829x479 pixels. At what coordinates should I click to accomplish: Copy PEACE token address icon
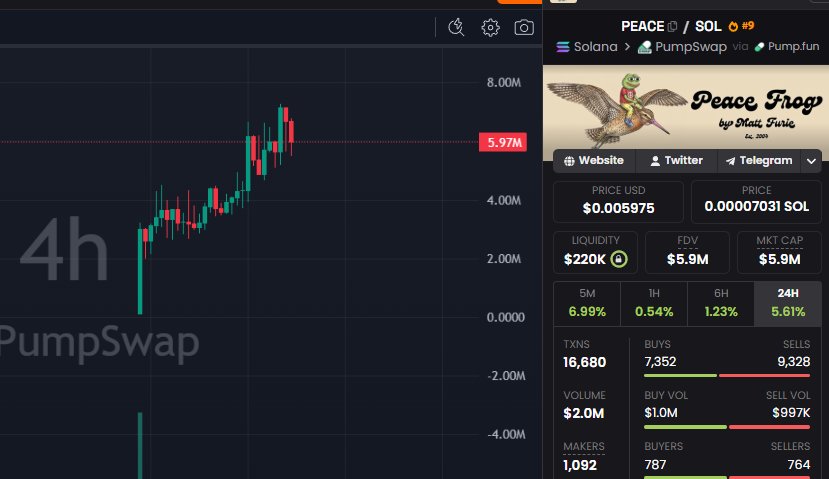coord(673,26)
